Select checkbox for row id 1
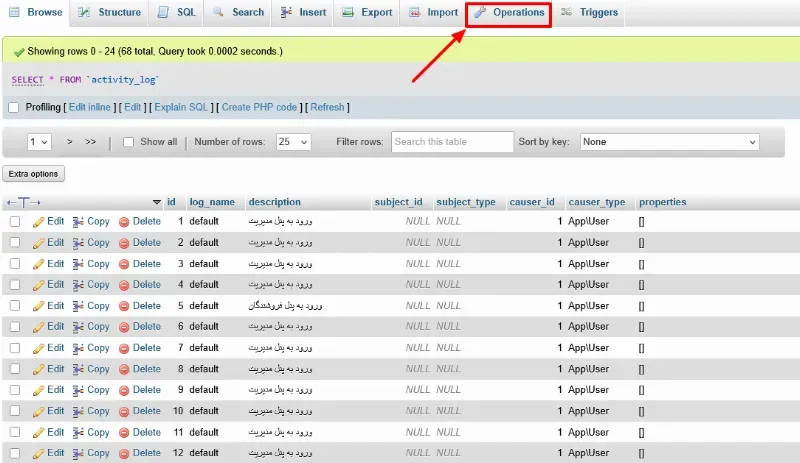This screenshot has width=800, height=463. (x=15, y=222)
